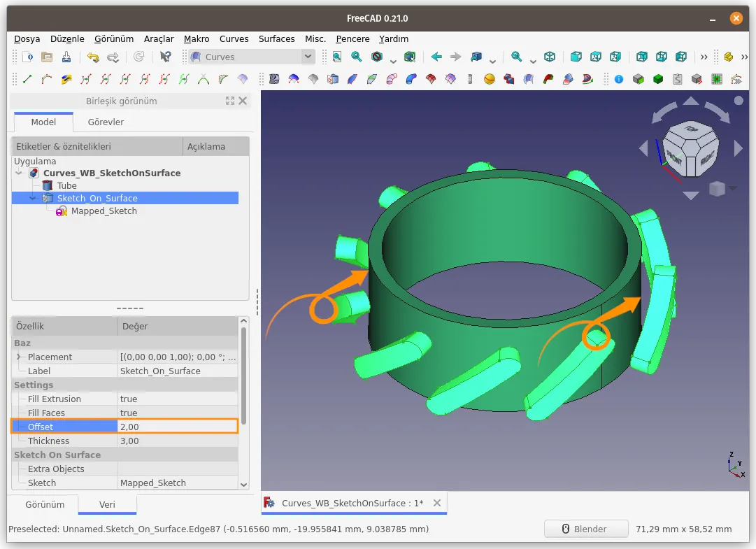Click the front view cube icon
Screen dimensions: 756x549
(x=576, y=57)
